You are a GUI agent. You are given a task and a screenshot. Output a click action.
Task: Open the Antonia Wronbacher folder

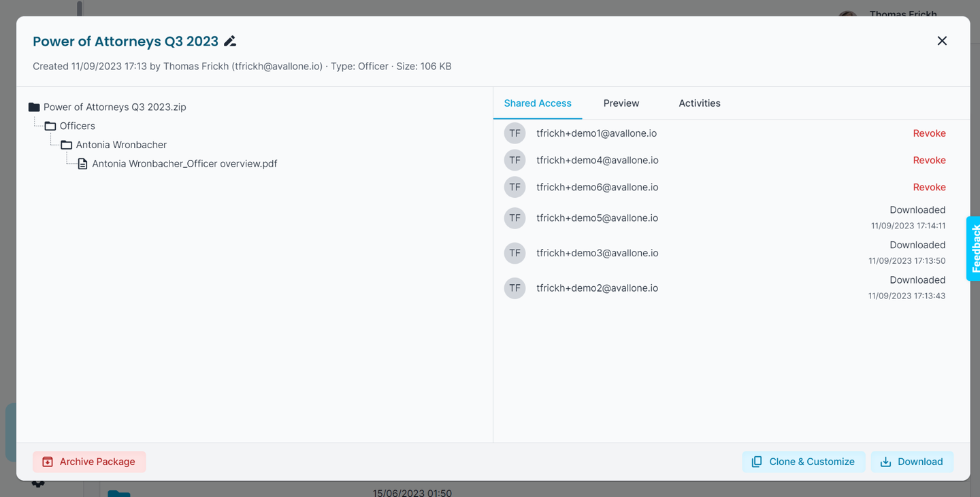(x=121, y=145)
